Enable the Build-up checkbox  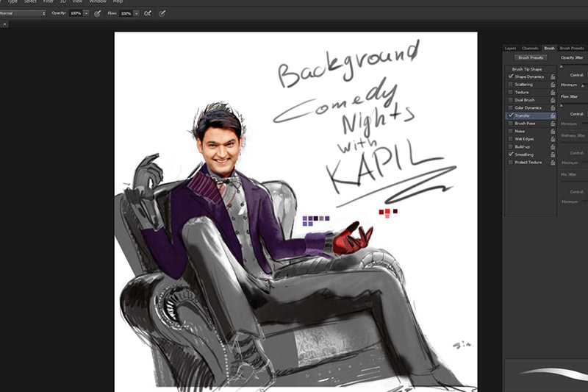[x=510, y=146]
